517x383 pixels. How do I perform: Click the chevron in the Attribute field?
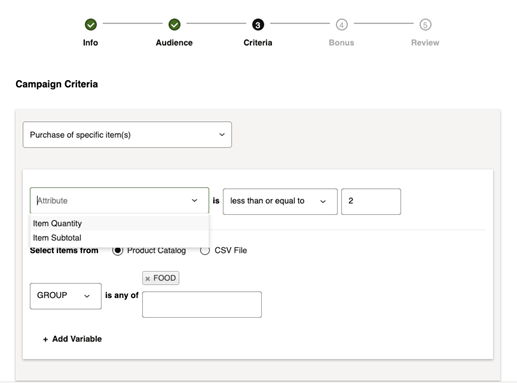pyautogui.click(x=194, y=200)
